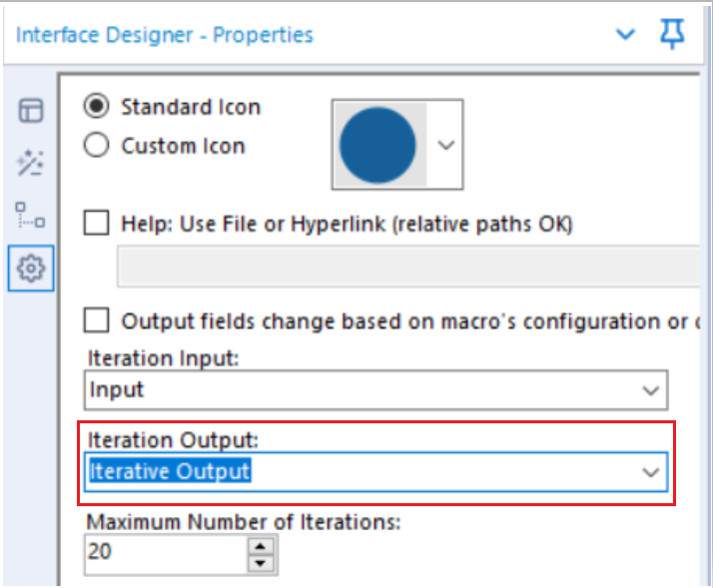This screenshot has width=713, height=588.
Task: Open the panel options chevron in header
Action: [625, 34]
